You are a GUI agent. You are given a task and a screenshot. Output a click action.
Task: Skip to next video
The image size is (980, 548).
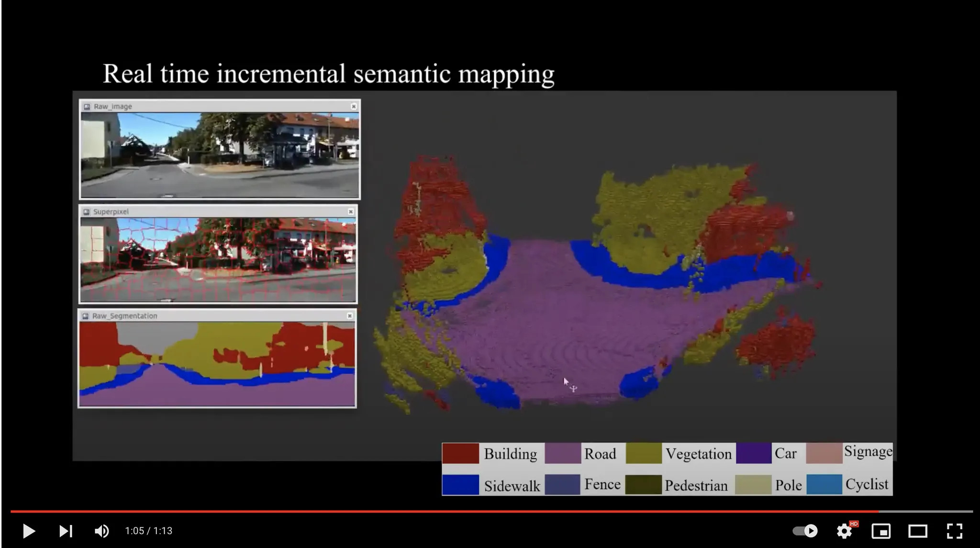pos(66,531)
